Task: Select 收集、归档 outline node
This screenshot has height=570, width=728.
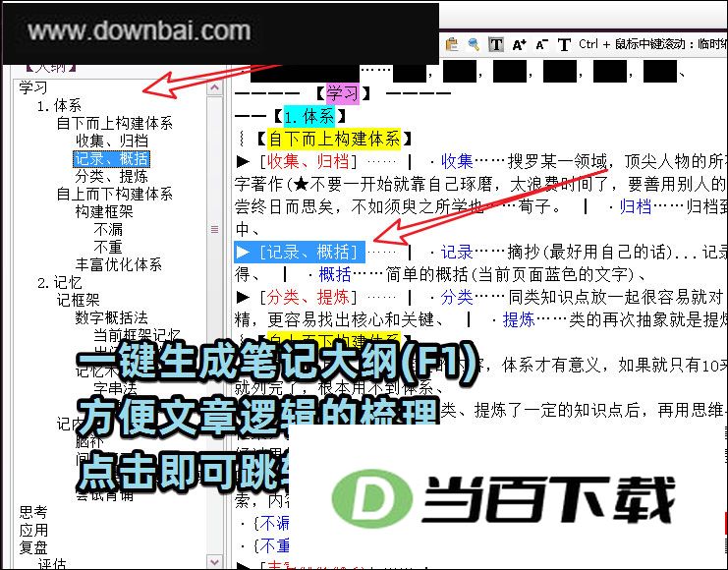Action: tap(112, 141)
